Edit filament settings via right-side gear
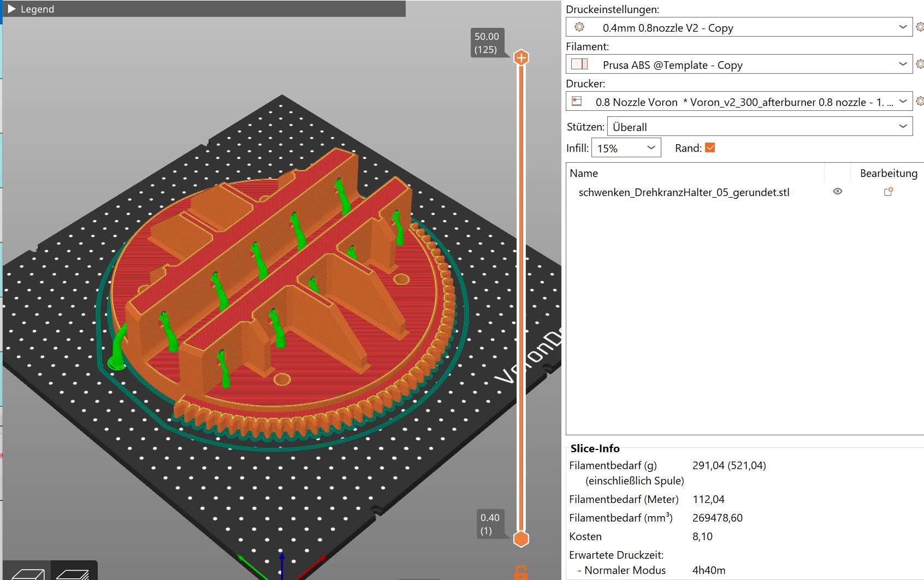Screen dimensions: 924x580 920,64
